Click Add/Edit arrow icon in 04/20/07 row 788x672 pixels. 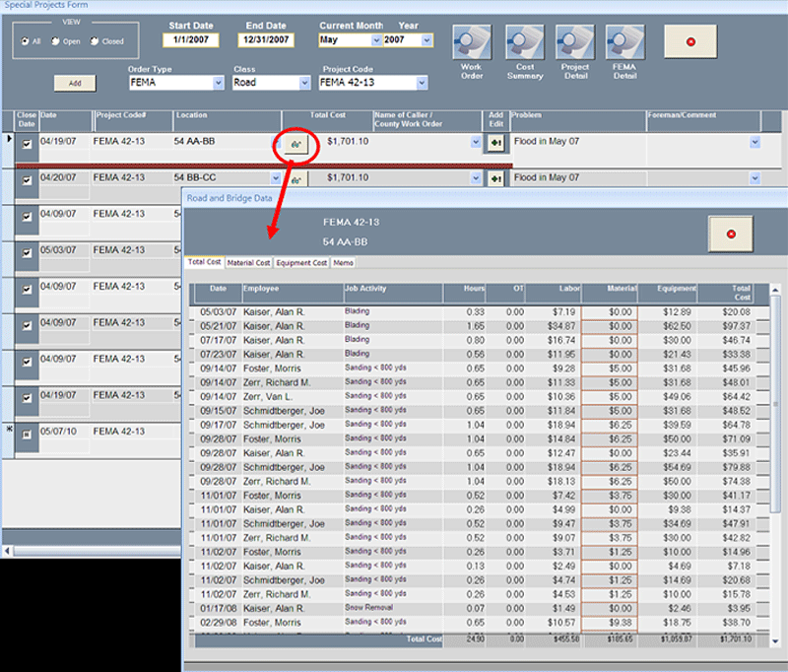point(496,179)
